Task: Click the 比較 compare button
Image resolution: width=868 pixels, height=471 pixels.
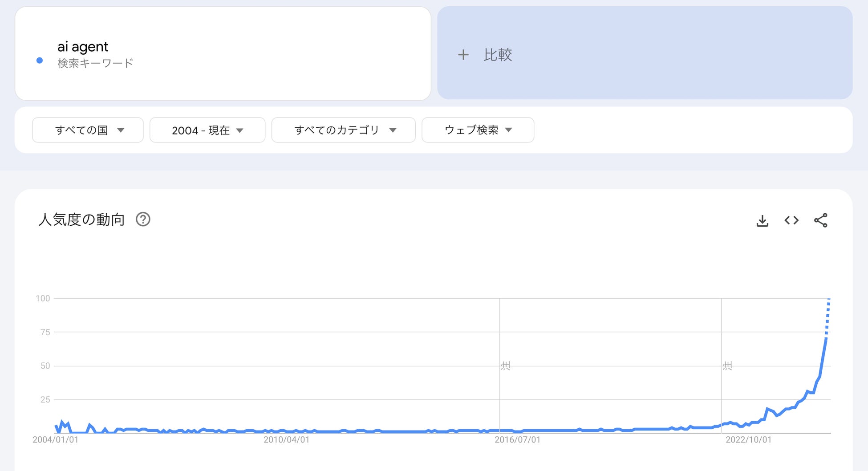Action: click(498, 55)
